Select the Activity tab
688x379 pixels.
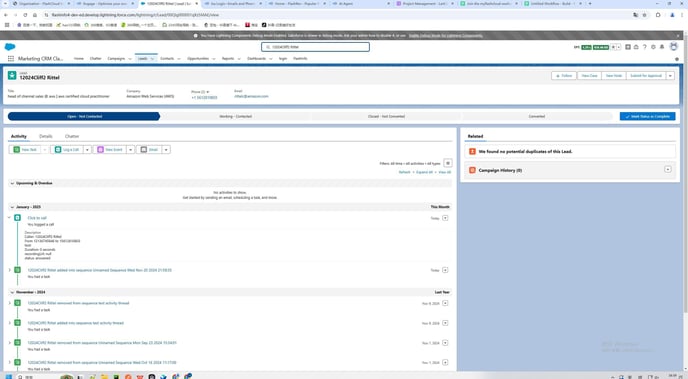(x=19, y=136)
